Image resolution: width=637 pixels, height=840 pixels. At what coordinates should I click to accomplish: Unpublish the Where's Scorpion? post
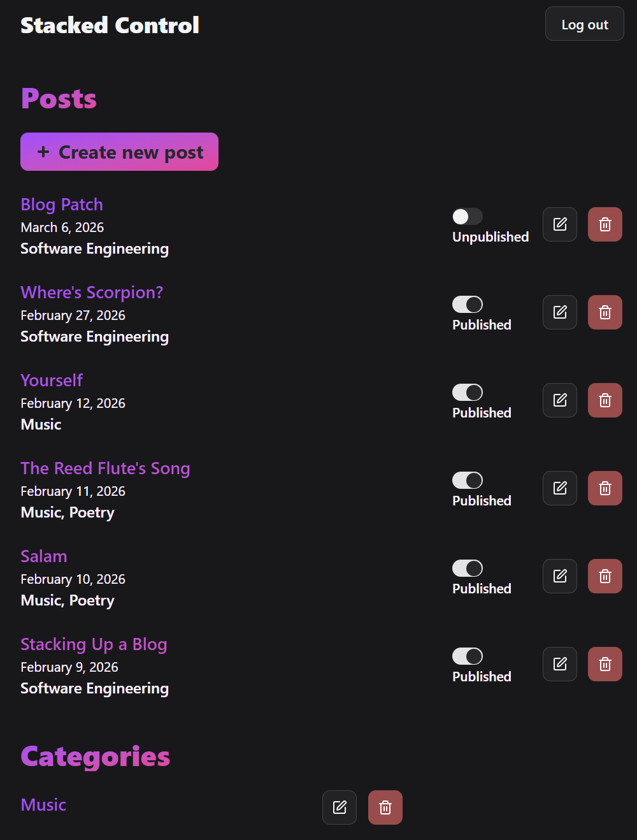(x=467, y=304)
